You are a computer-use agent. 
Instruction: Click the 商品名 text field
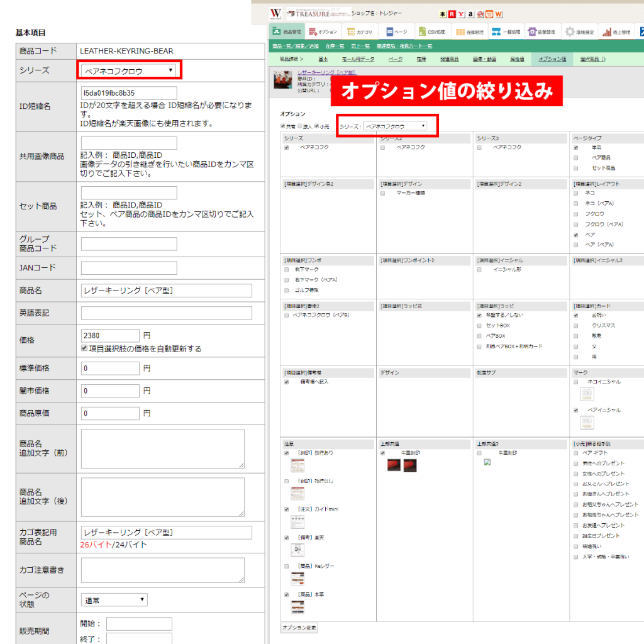coord(166,291)
